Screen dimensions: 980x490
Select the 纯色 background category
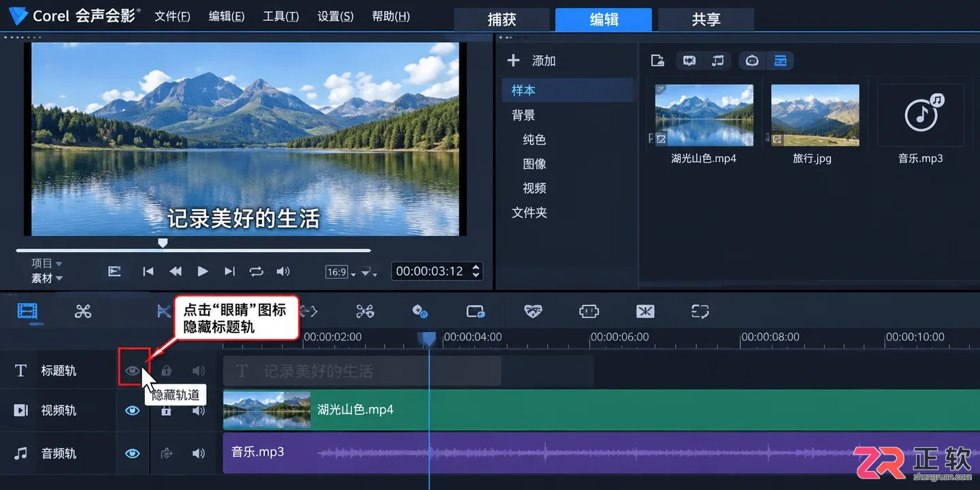[534, 140]
